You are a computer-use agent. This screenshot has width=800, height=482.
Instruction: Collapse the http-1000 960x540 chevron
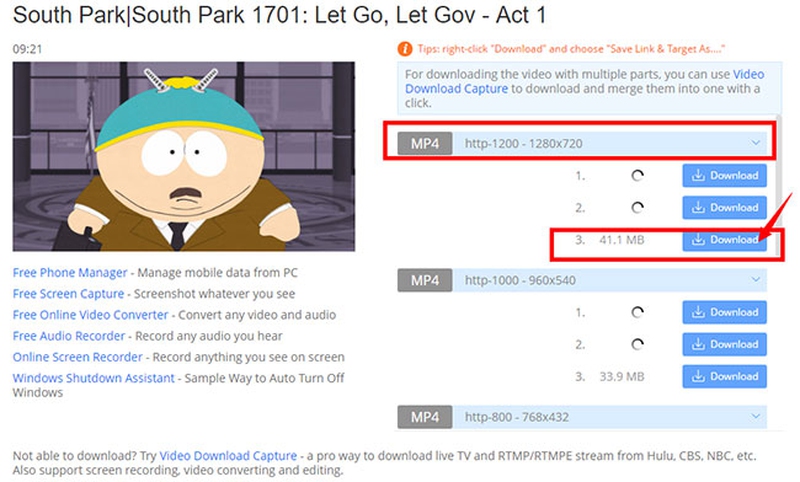(x=756, y=280)
